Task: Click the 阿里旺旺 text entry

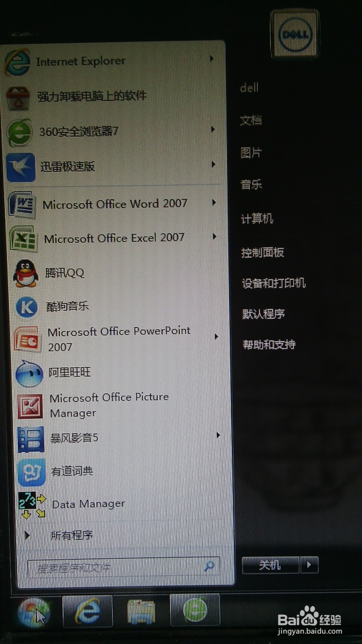Action: [x=70, y=372]
